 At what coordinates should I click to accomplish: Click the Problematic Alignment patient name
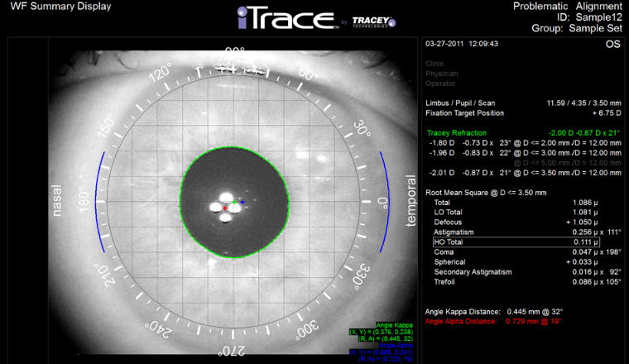tap(568, 7)
